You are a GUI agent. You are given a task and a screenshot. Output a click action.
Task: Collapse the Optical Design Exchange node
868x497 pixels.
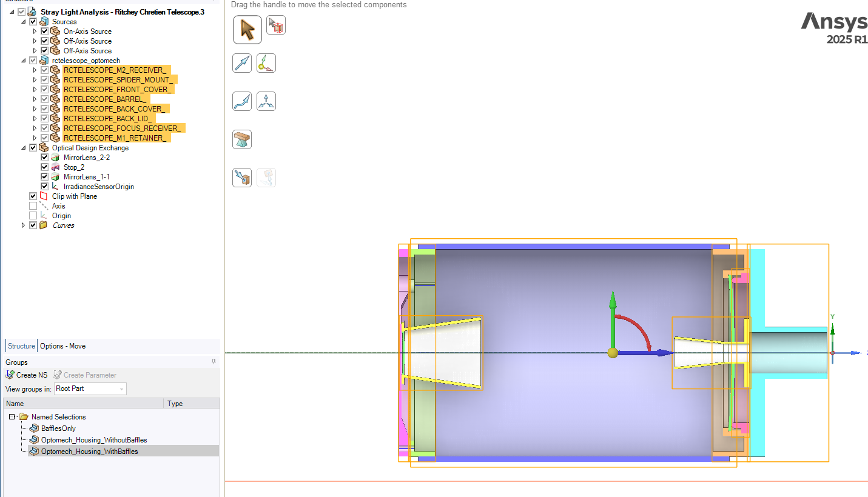tap(24, 148)
